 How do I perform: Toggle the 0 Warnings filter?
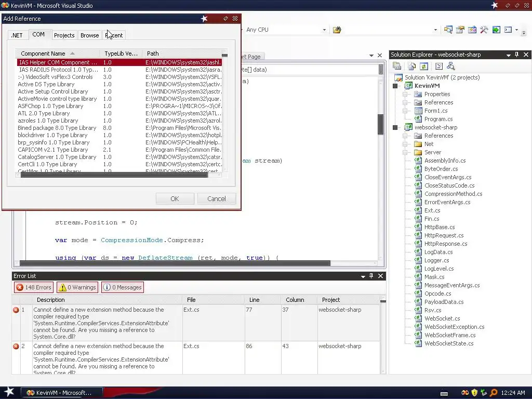77,287
